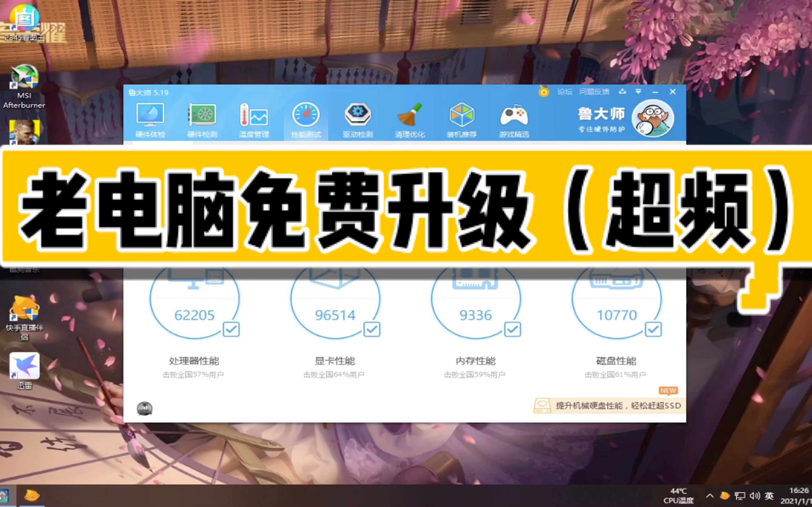Open 迅雷 desktop shortcut

coord(24,371)
